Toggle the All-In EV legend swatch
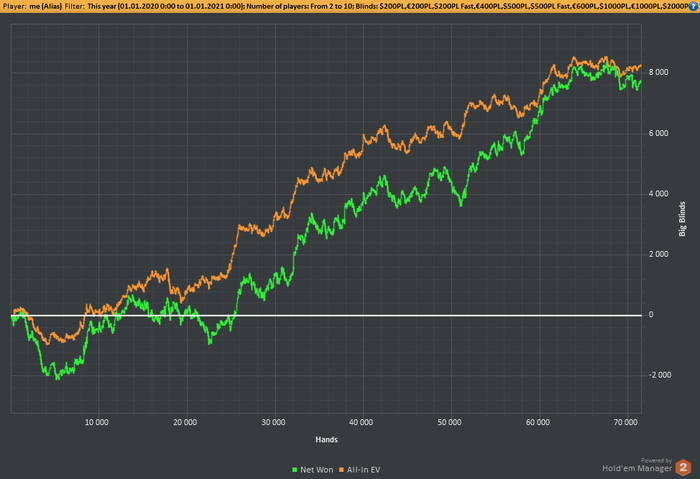The image size is (700, 479). [342, 470]
